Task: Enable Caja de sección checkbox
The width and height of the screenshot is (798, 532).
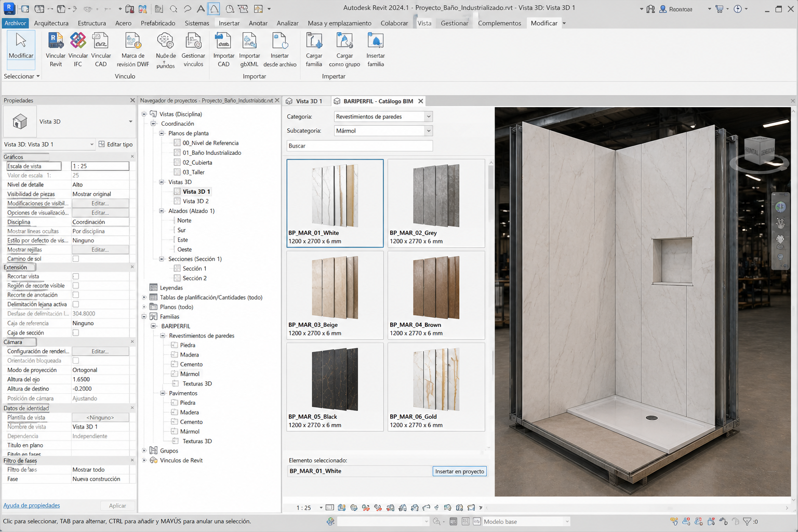Action: pos(76,332)
